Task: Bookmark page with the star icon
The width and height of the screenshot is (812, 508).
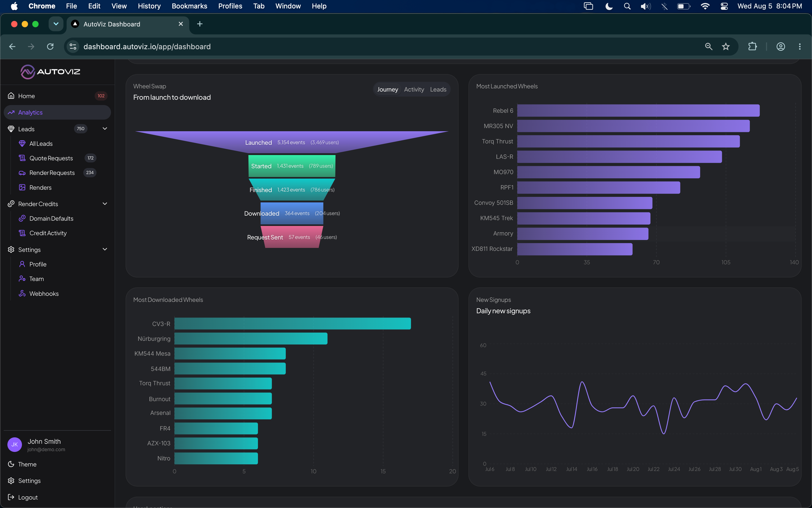Action: pyautogui.click(x=726, y=46)
